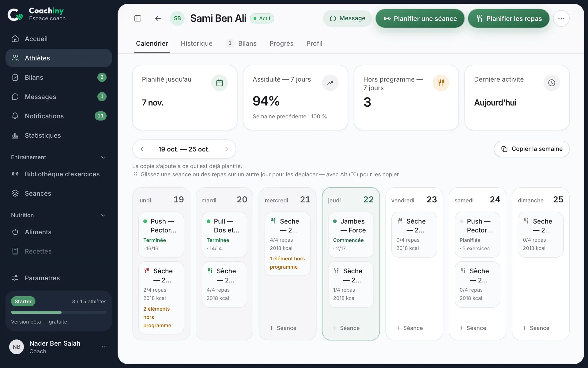Screen dimensions: 588x368
Task: Click the trending arrow icon in Assiduité card
Action: pos(330,83)
